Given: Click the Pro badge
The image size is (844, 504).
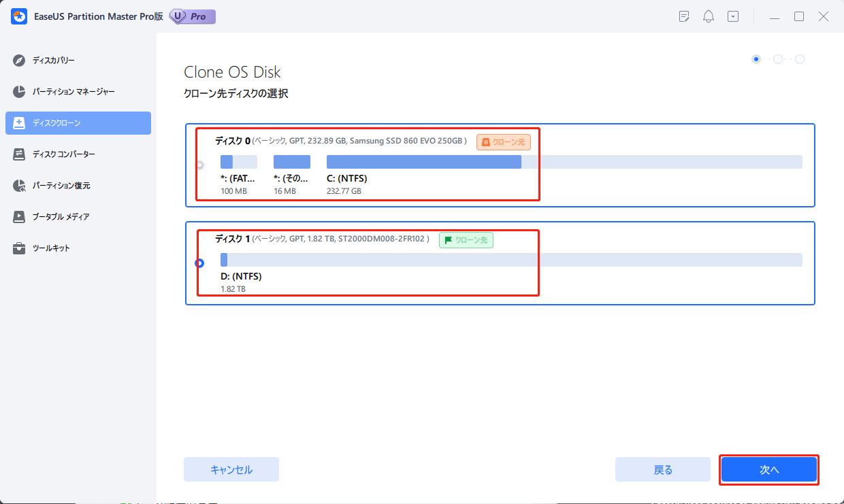Looking at the screenshot, I should (x=191, y=16).
